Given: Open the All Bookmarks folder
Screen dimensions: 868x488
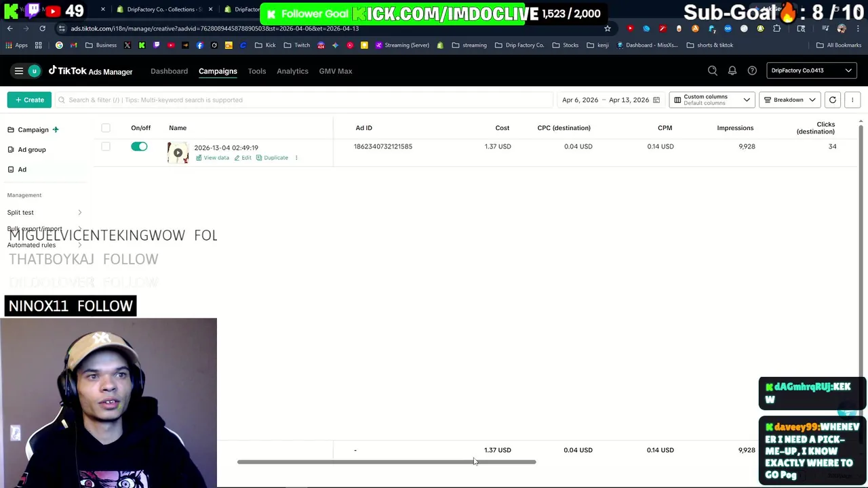Looking at the screenshot, I should (838, 45).
